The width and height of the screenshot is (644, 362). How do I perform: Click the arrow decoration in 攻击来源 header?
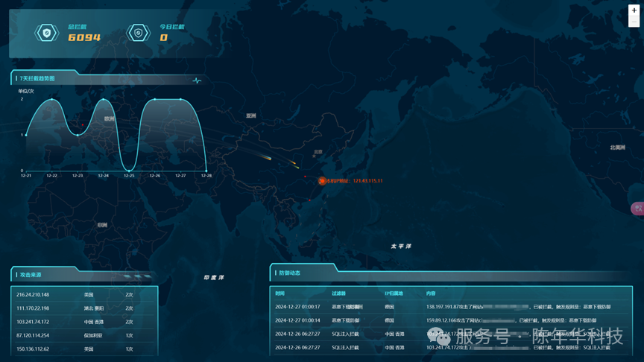(137, 276)
